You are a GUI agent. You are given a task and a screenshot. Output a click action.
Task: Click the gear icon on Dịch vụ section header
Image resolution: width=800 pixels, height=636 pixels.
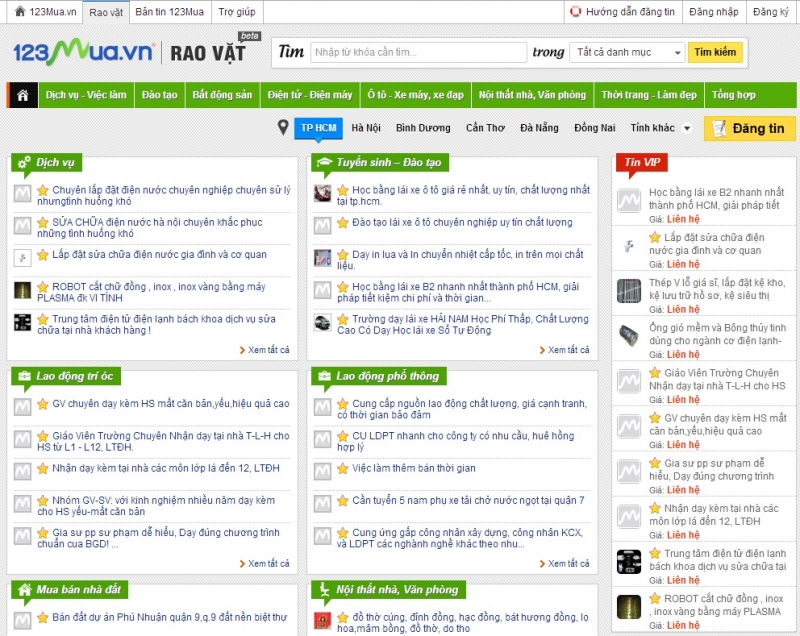coord(26,164)
